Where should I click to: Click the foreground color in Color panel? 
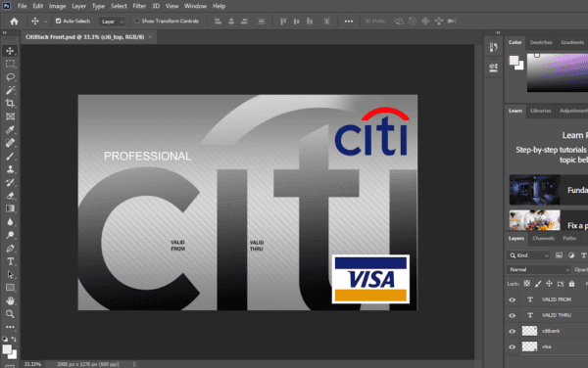tap(514, 60)
